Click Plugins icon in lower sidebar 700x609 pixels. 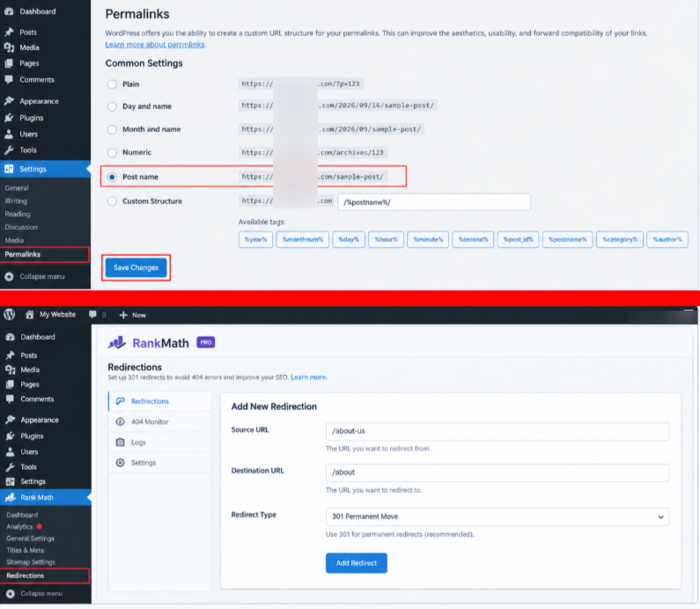point(10,436)
